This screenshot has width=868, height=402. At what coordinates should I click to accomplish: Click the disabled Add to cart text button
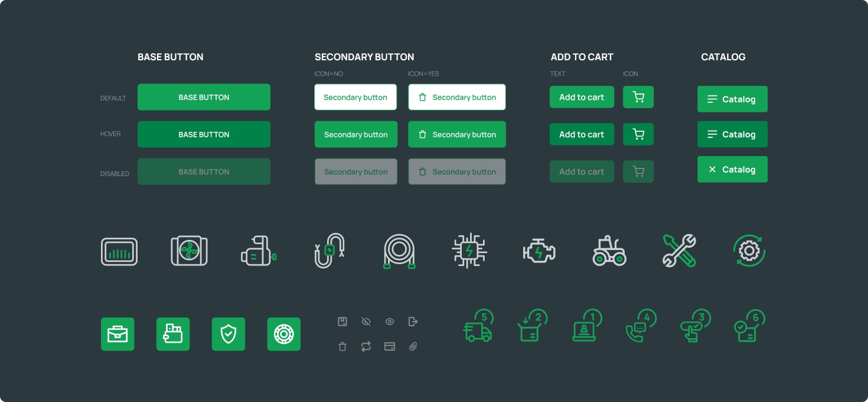tap(582, 171)
